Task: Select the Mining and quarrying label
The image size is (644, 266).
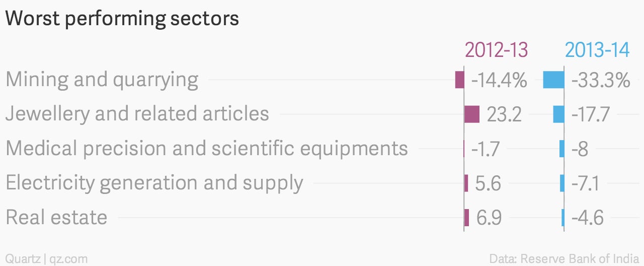Action: [x=102, y=80]
